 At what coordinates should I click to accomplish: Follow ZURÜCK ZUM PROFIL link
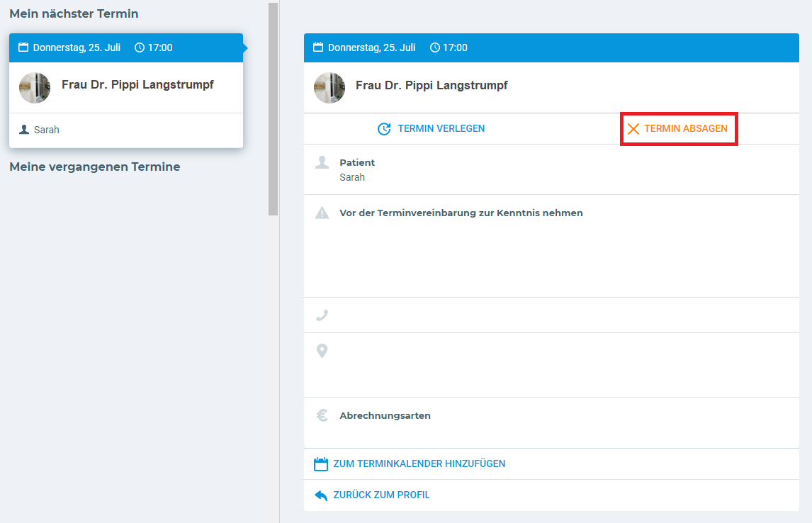(x=381, y=495)
